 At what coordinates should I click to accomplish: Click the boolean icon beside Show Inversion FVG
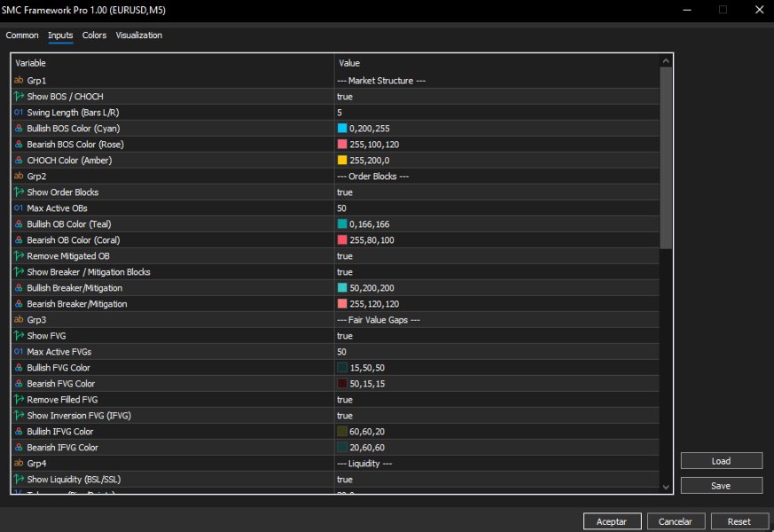[19, 415]
